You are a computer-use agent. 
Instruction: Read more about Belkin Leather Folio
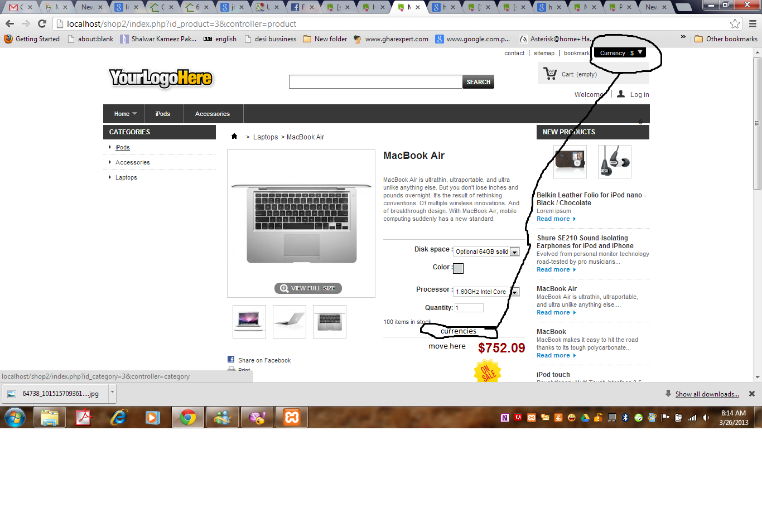point(556,219)
